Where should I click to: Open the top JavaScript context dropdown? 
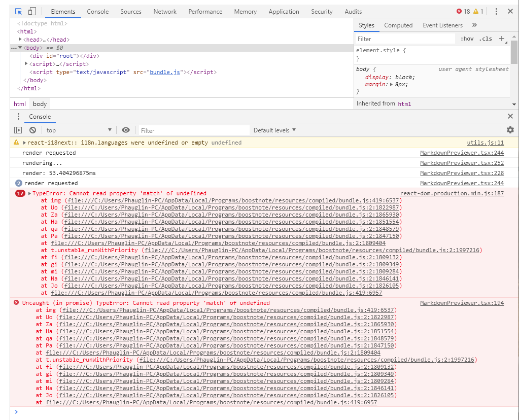(79, 130)
